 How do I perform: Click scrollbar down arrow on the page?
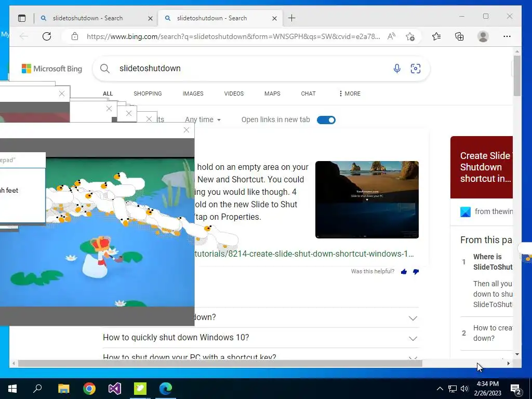pos(517,354)
